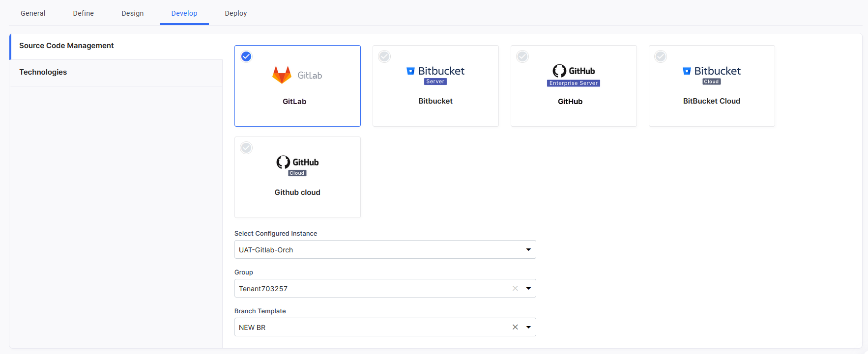The height and width of the screenshot is (354, 868).
Task: Click the GitLab card label
Action: pyautogui.click(x=294, y=102)
